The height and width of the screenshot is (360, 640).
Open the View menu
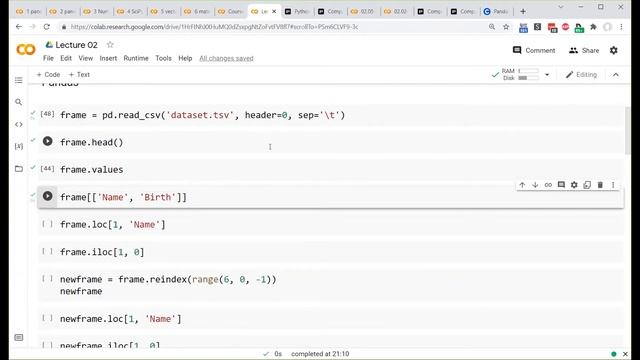85,58
